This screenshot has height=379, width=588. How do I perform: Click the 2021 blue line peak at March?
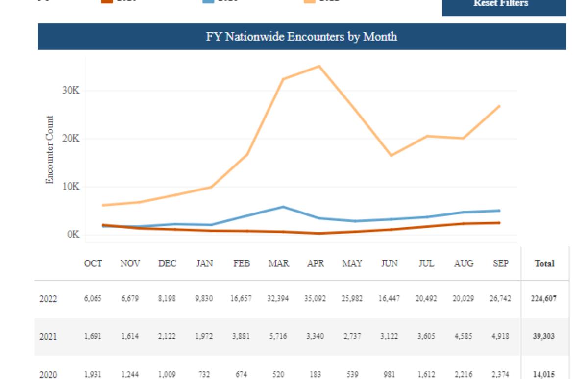[x=283, y=207]
